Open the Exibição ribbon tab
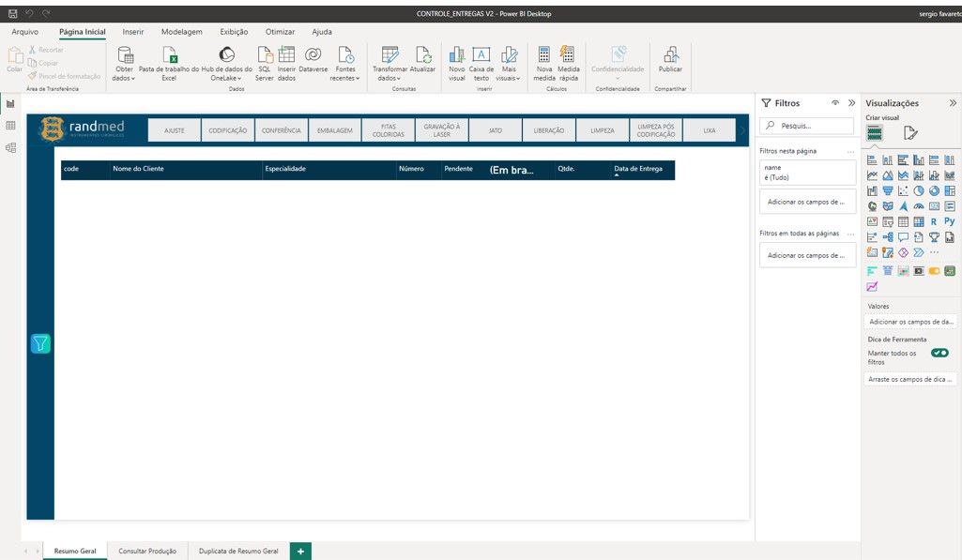 [234, 32]
